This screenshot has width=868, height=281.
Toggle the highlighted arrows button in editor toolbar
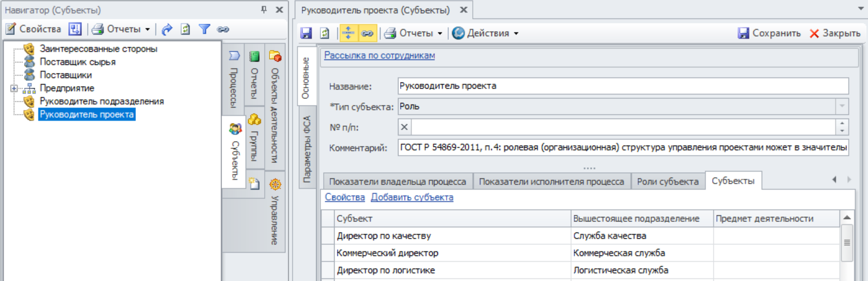click(x=348, y=33)
